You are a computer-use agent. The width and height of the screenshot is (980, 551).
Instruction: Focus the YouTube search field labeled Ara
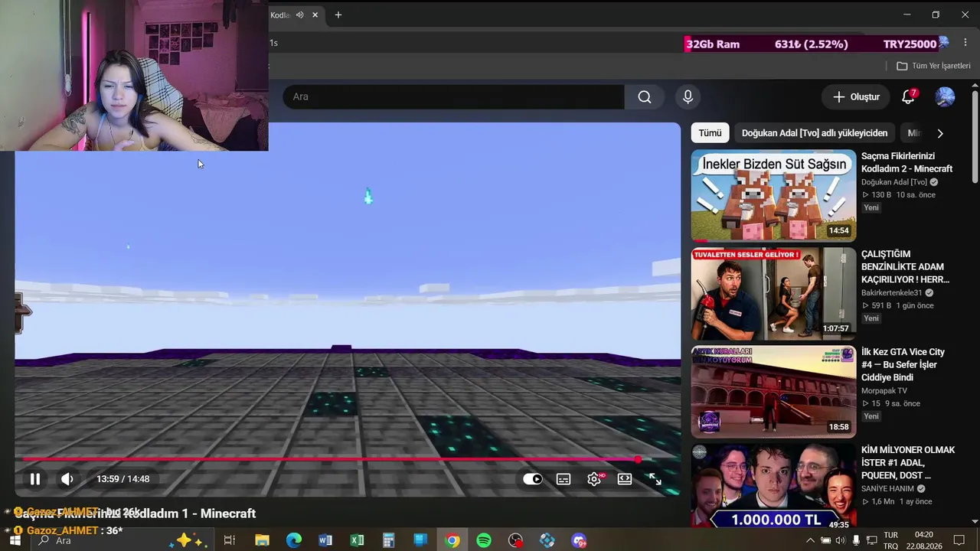453,96
